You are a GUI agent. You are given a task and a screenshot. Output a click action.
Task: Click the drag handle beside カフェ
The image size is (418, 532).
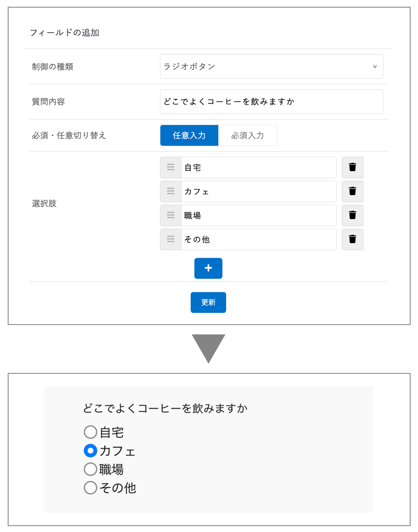click(x=171, y=191)
